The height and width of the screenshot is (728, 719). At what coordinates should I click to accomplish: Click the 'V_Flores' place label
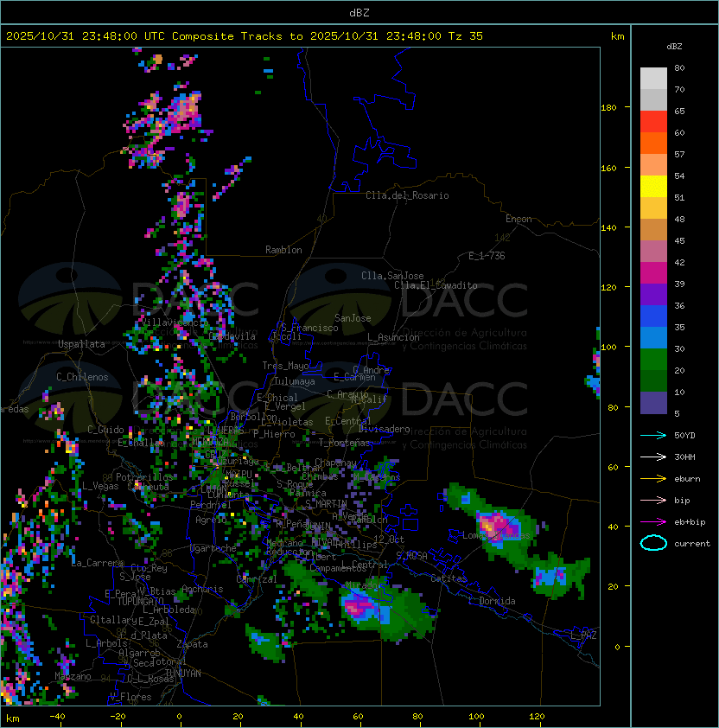(130, 697)
